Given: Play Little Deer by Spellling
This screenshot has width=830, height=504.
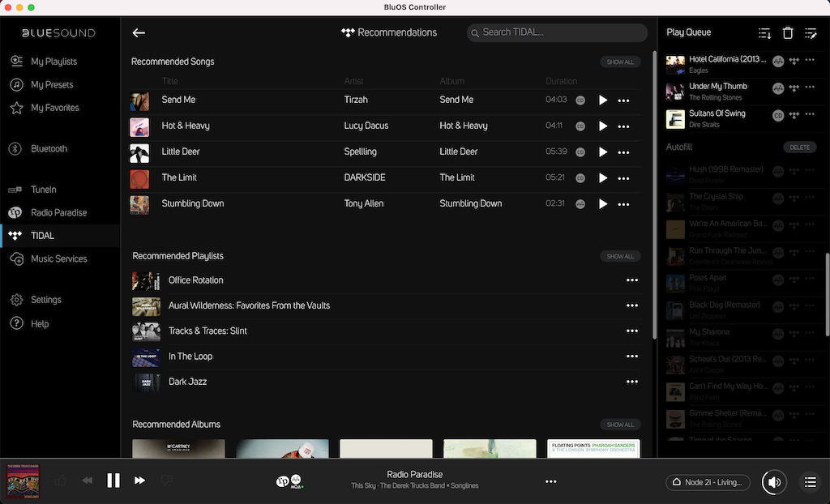Looking at the screenshot, I should pyautogui.click(x=602, y=152).
